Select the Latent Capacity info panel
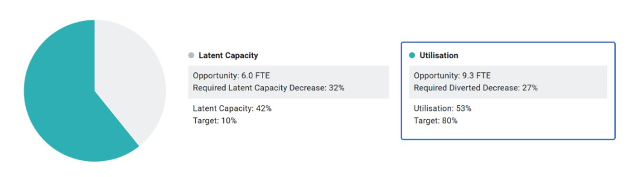 coord(289,88)
